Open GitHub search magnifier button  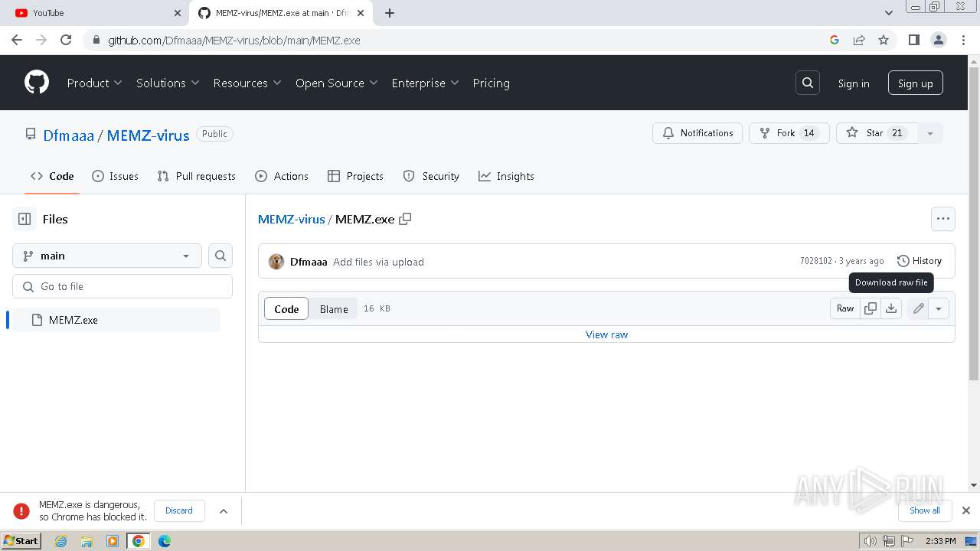pos(808,83)
